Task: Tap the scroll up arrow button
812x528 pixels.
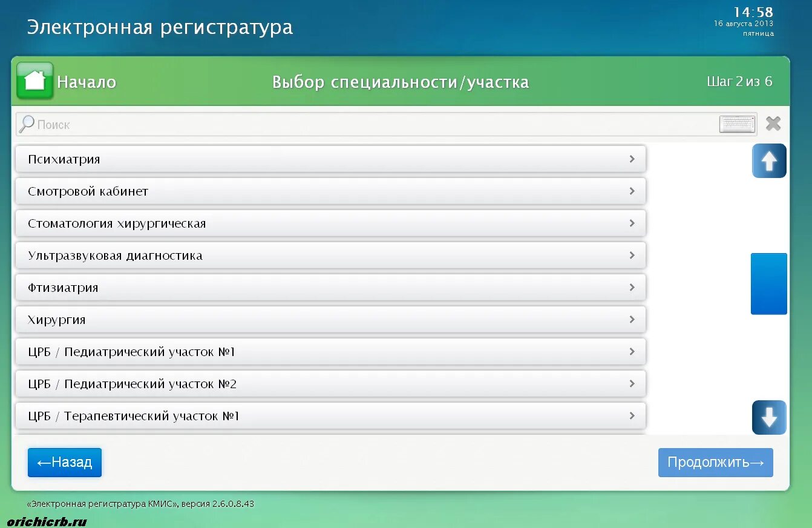Action: coord(769,160)
